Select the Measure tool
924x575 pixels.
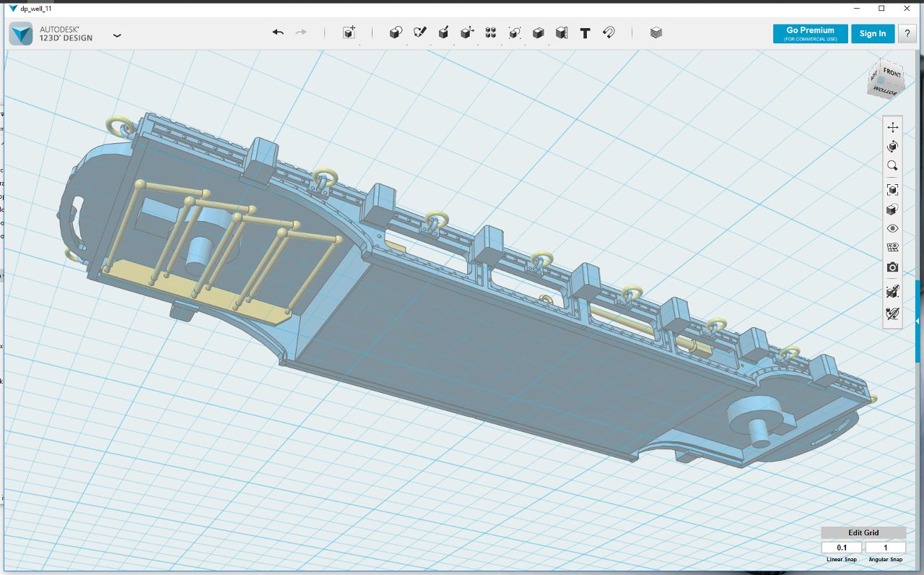562,33
